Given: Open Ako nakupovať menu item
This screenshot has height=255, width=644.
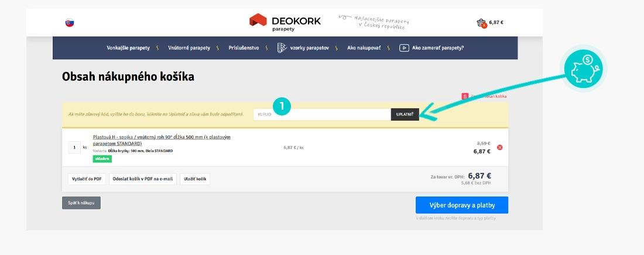Looking at the screenshot, I should [364, 47].
